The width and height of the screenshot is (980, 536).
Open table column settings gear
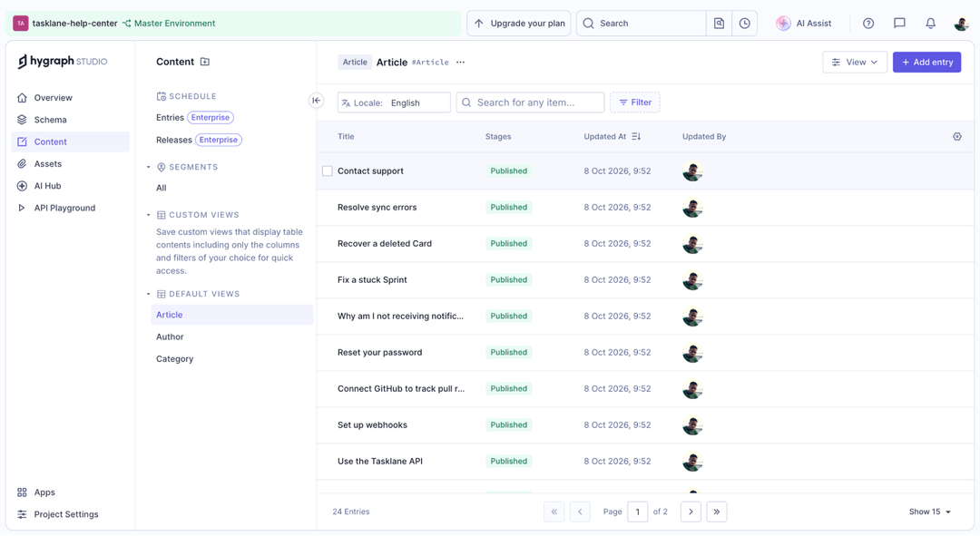point(957,136)
